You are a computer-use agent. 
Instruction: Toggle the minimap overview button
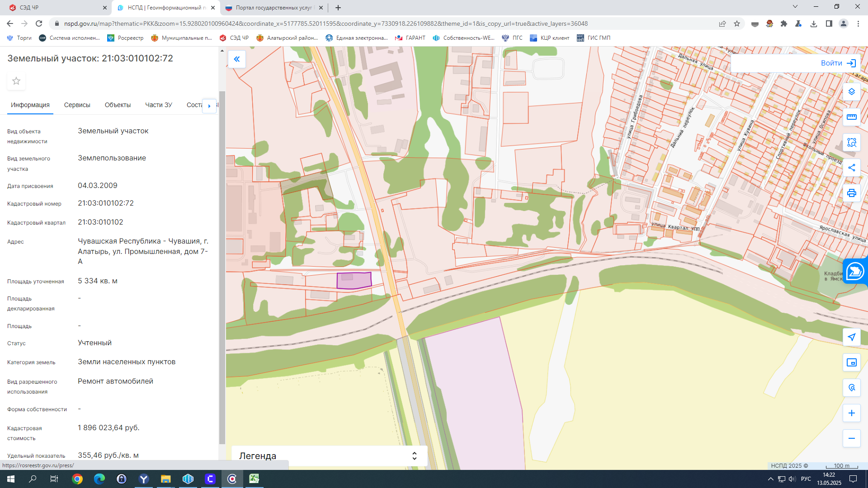(852, 362)
